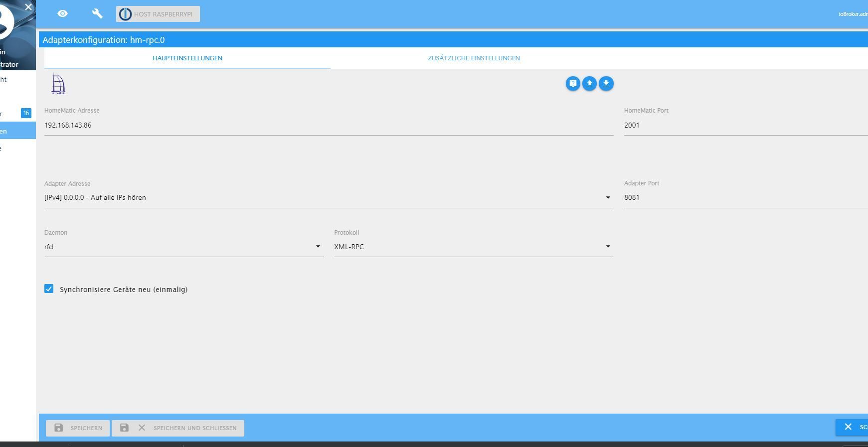868x447 pixels.
Task: Click the 16 badge in the sidebar
Action: (x=26, y=113)
